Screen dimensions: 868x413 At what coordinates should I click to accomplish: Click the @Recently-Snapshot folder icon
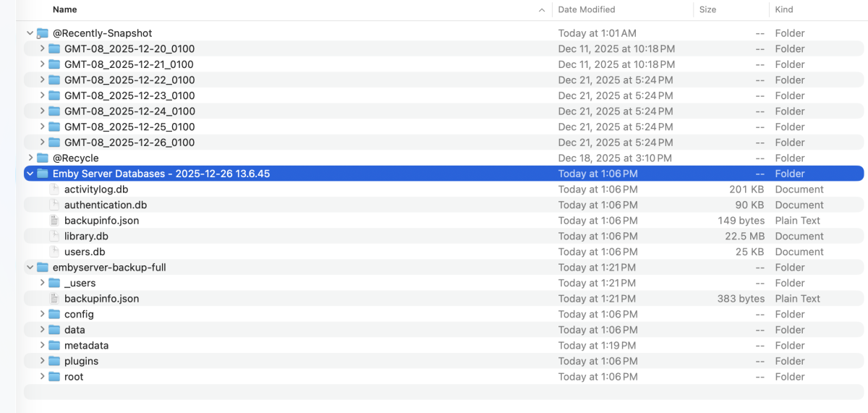(43, 33)
